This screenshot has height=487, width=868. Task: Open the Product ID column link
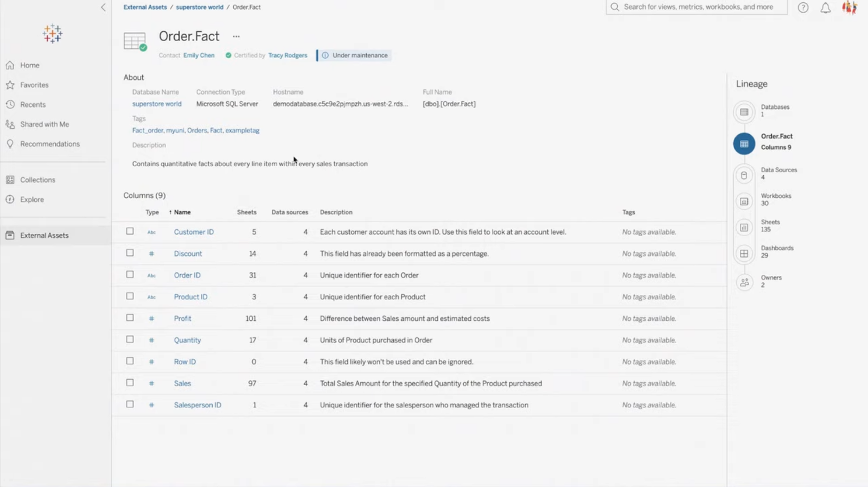click(190, 297)
